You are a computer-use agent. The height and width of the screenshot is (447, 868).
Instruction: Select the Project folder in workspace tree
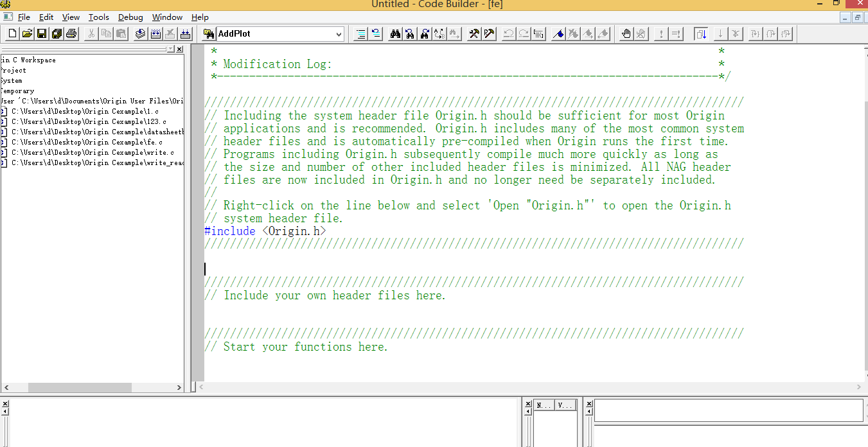click(13, 70)
